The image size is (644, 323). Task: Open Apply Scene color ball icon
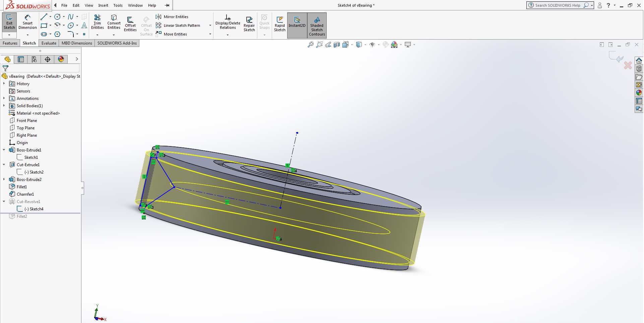click(x=394, y=45)
